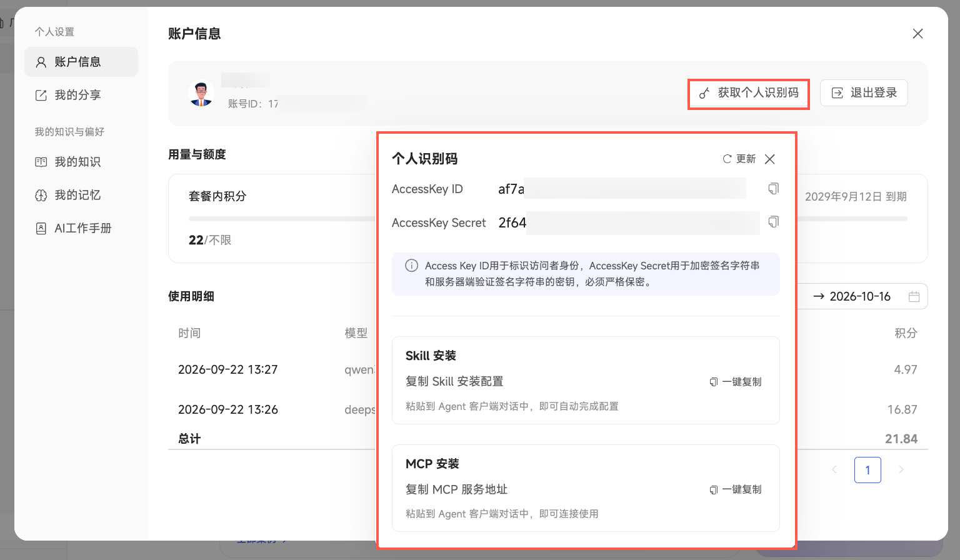Click the 16.87 points value

902,409
